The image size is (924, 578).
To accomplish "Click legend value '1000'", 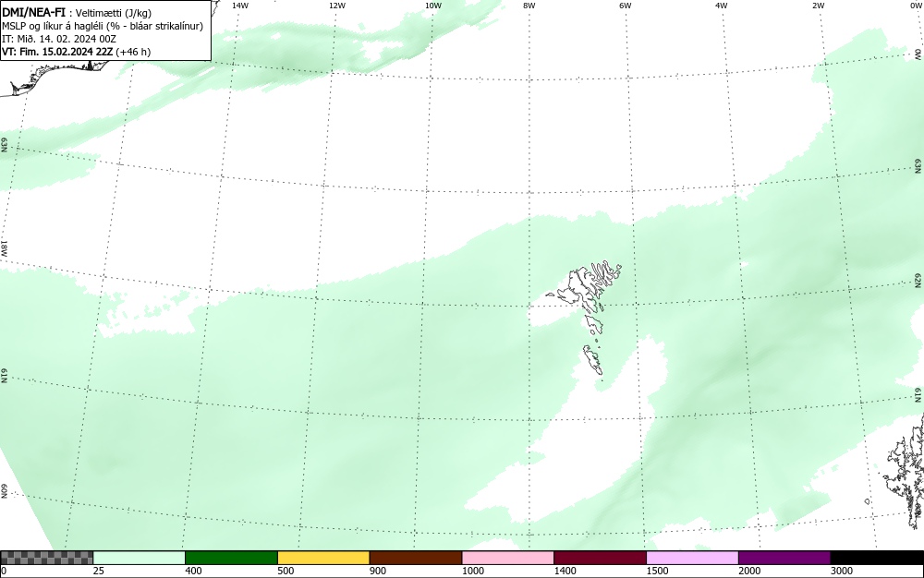I will pos(473,571).
